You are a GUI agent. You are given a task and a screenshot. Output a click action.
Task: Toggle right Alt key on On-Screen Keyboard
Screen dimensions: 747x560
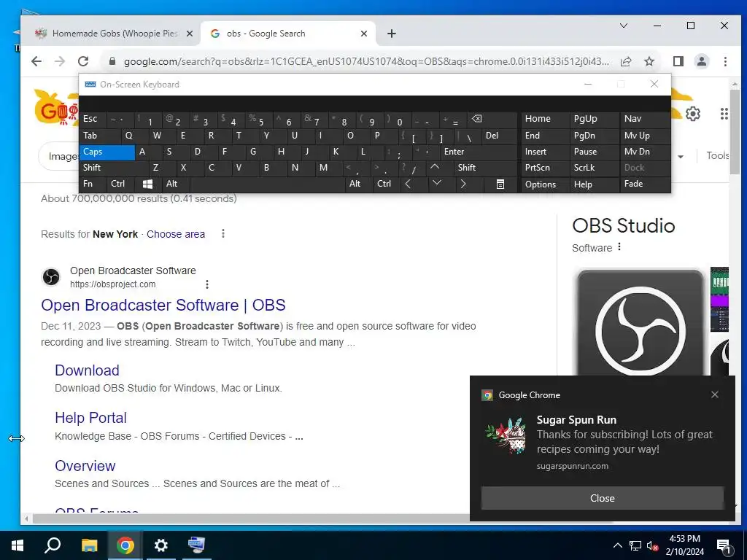[359, 184]
